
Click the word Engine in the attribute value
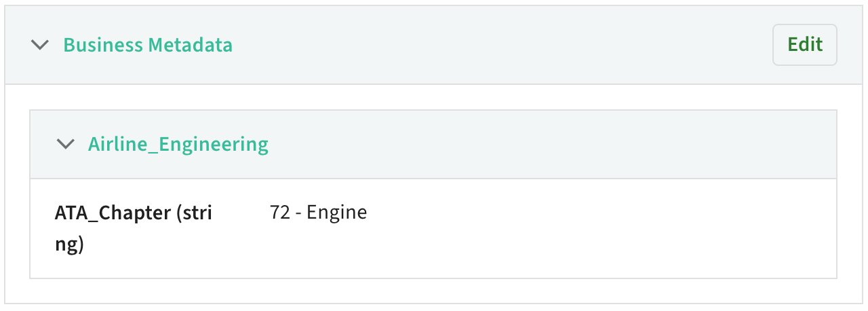pyautogui.click(x=337, y=213)
